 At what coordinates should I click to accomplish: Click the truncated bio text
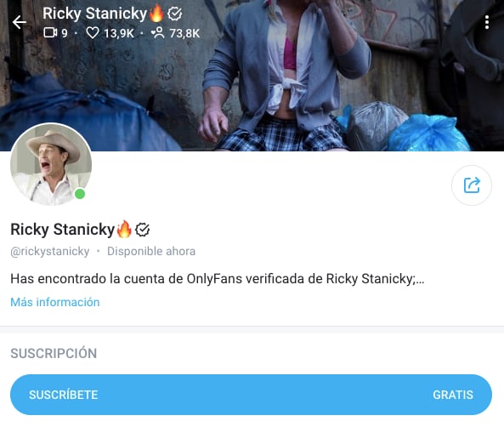point(218,279)
